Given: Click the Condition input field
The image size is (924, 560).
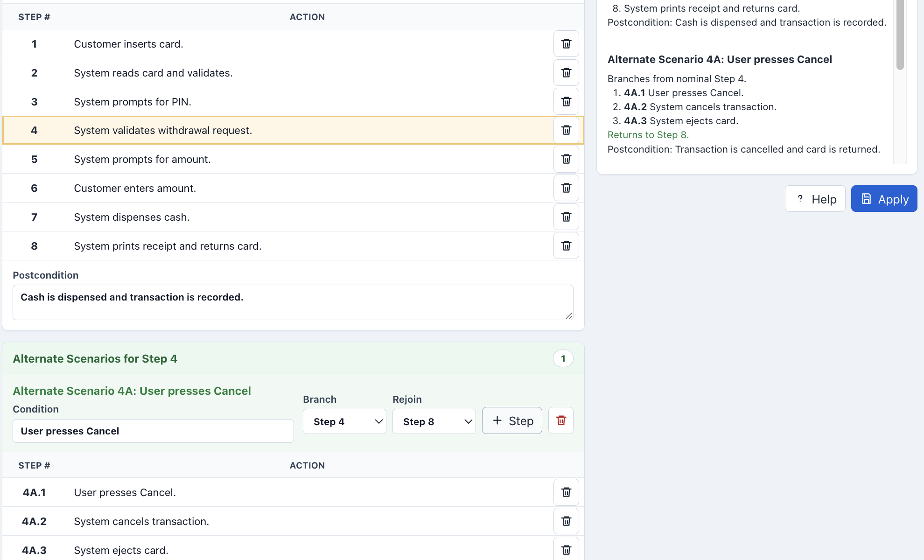Looking at the screenshot, I should click(x=153, y=431).
